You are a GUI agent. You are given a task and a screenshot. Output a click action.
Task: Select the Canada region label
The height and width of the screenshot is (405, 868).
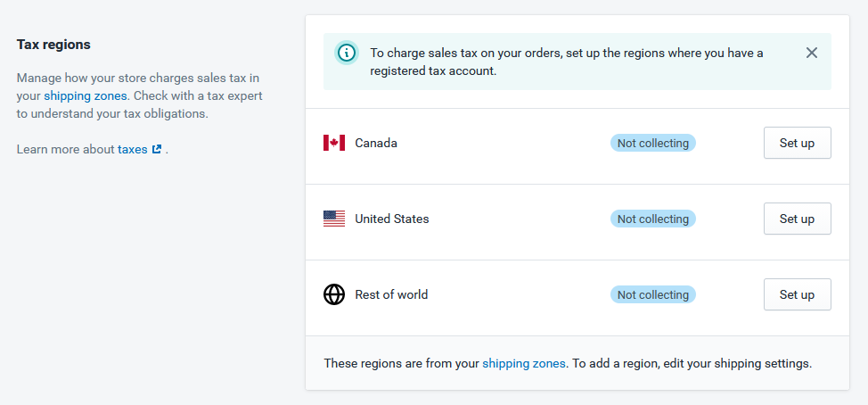click(376, 143)
